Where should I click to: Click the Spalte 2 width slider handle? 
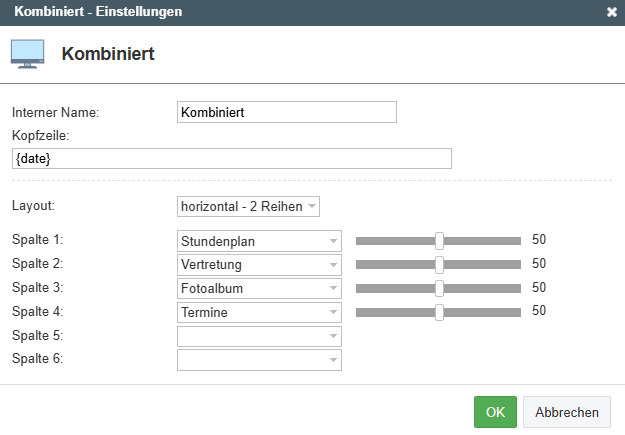click(439, 265)
